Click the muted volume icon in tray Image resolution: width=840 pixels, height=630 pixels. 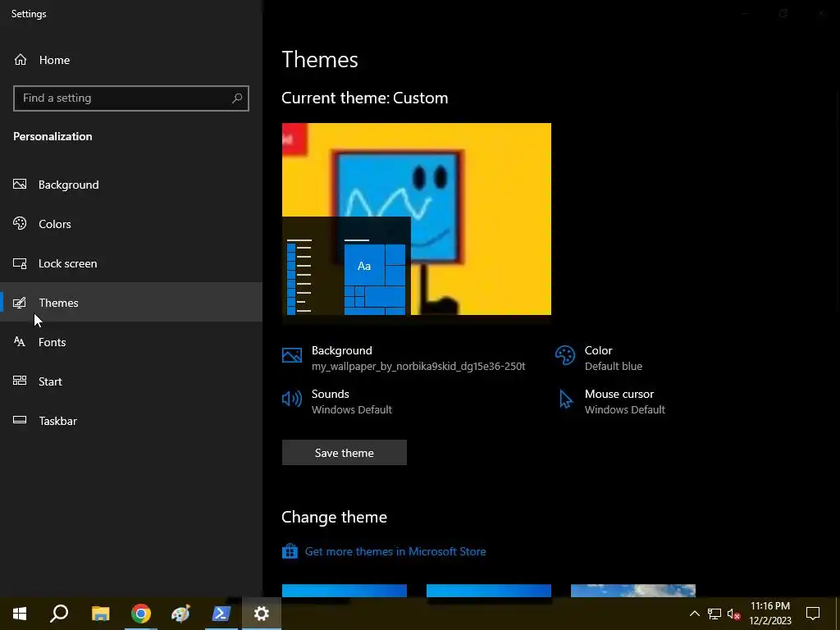click(x=733, y=614)
